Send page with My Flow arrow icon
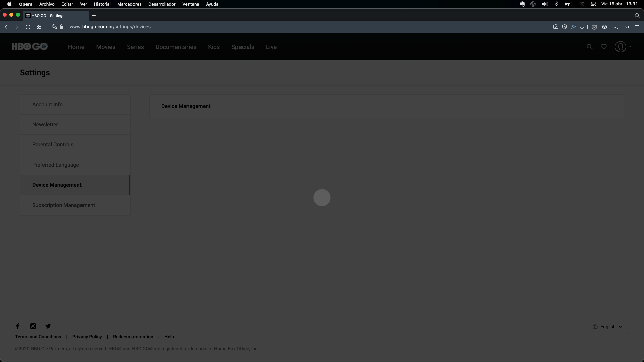Screen dimensions: 644x362 point(574,27)
